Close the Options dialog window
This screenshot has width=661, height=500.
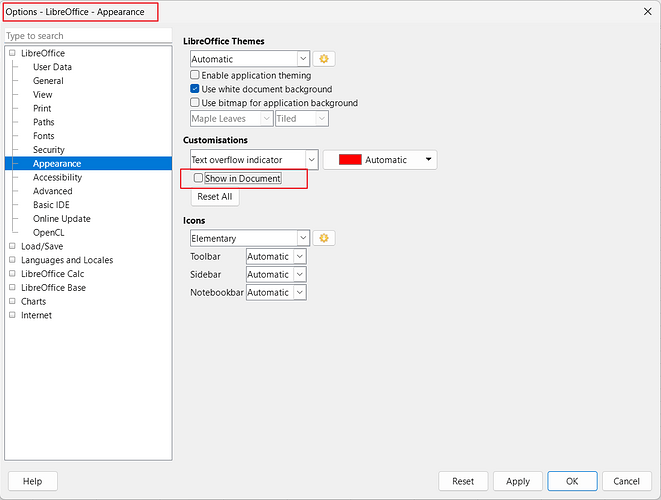tap(645, 11)
